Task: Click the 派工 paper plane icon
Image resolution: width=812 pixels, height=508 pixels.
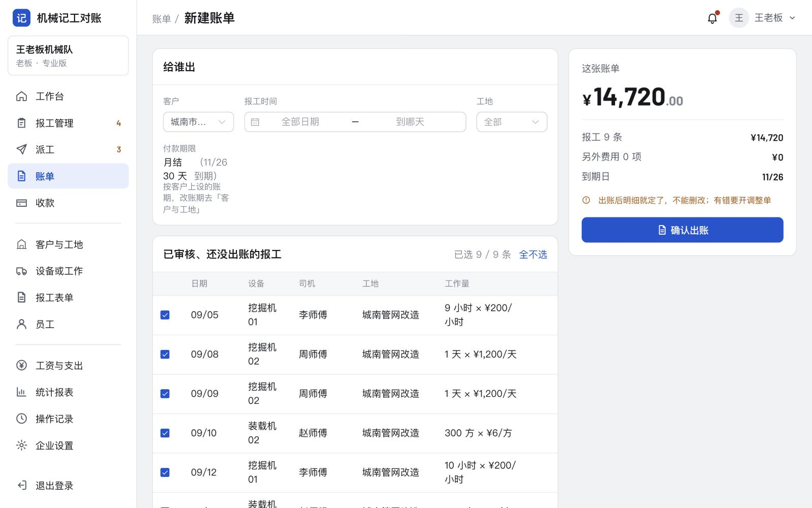Action: (21, 149)
